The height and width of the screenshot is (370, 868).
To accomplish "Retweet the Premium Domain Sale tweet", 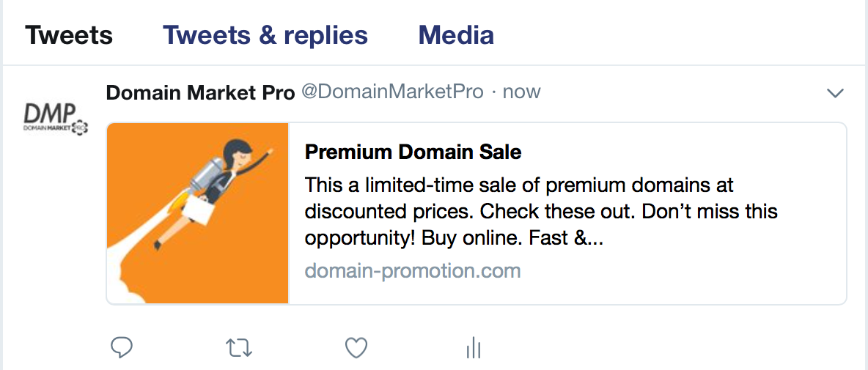I will [238, 347].
